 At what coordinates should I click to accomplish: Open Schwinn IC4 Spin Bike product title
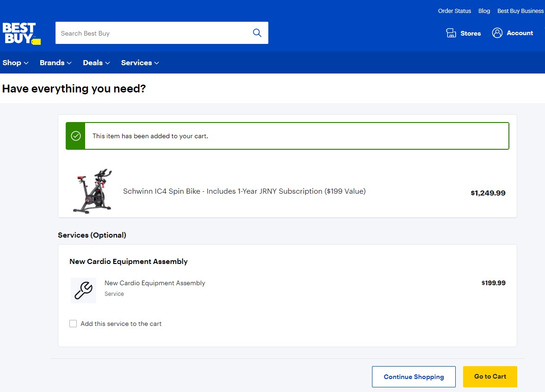tap(244, 191)
